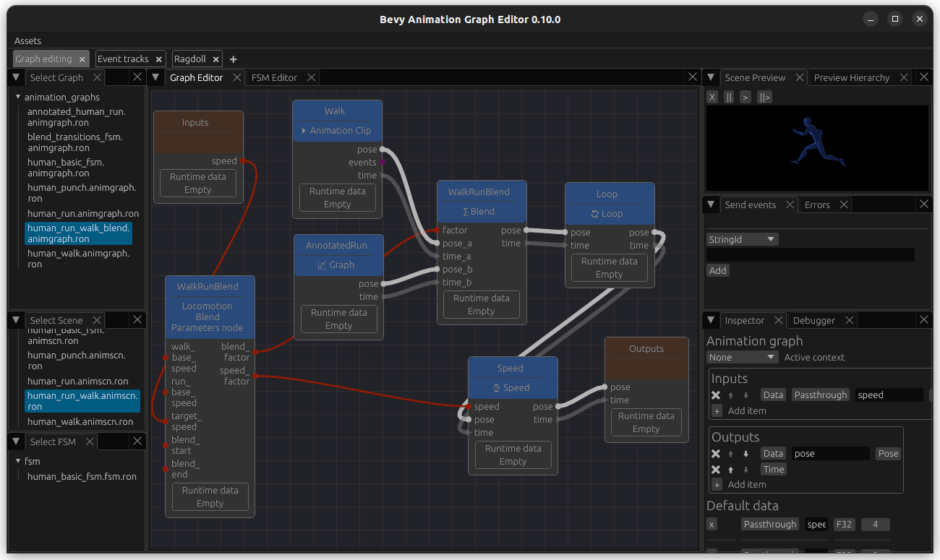Click the Graph icon on the AnnotatedRun node
940x560 pixels.
[x=322, y=265]
